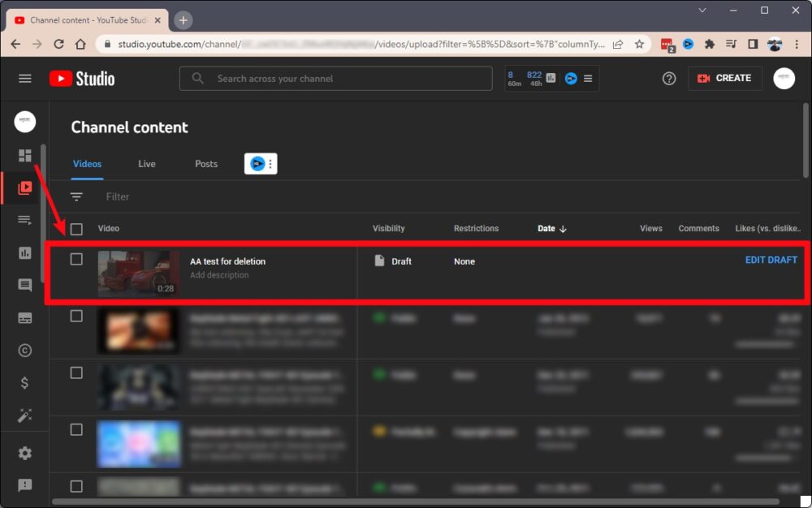This screenshot has width=812, height=508.
Task: Select the Subtitles icon in the sidebar
Action: tap(24, 317)
